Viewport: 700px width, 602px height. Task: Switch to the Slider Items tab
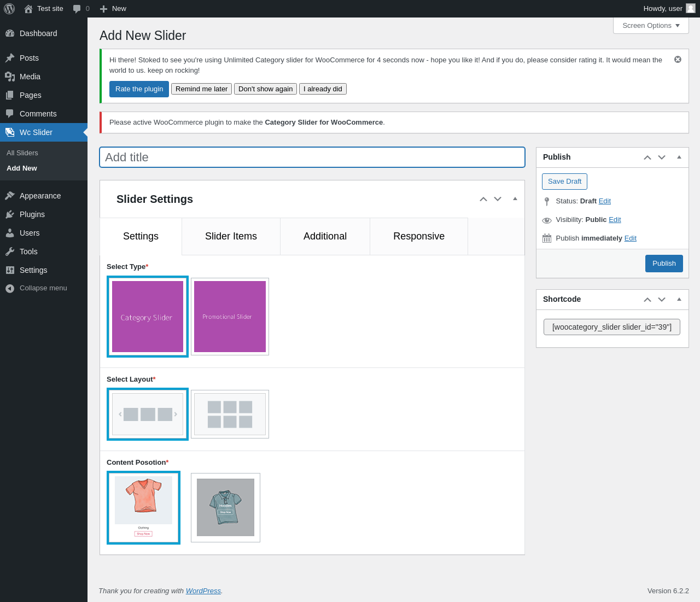click(231, 236)
